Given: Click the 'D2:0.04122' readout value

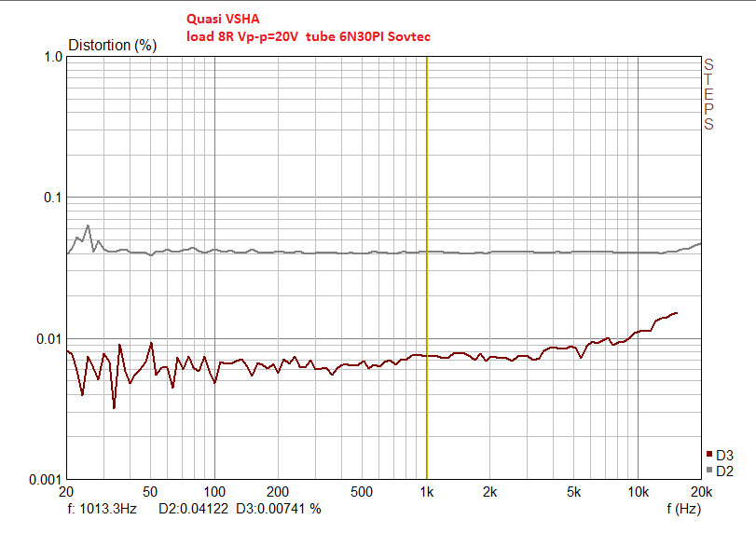Looking at the screenshot, I should click(193, 509).
